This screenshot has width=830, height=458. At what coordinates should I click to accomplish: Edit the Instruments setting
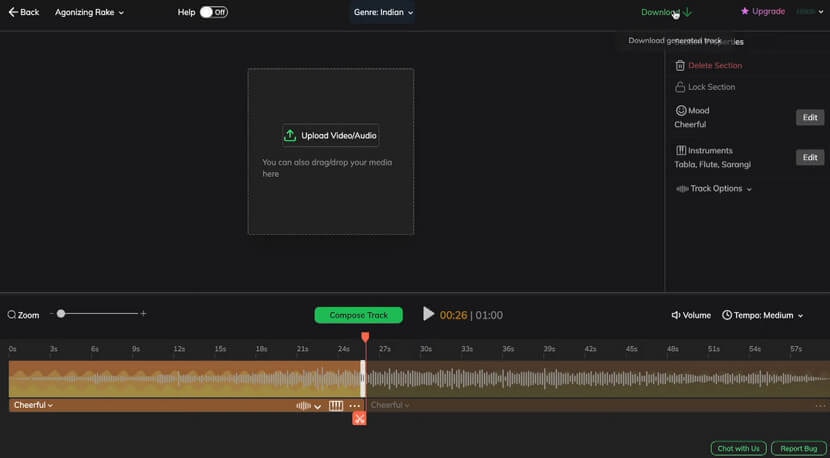[810, 157]
